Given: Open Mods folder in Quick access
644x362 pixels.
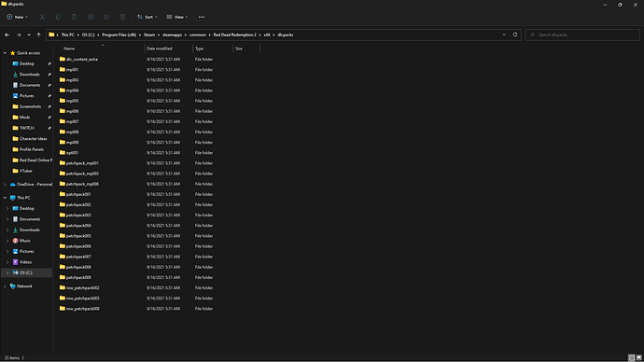Looking at the screenshot, I should pyautogui.click(x=24, y=118).
